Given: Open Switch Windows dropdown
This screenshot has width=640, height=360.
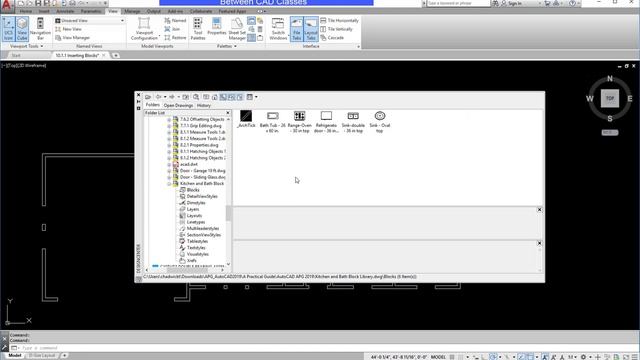Looking at the screenshot, I should (x=278, y=29).
